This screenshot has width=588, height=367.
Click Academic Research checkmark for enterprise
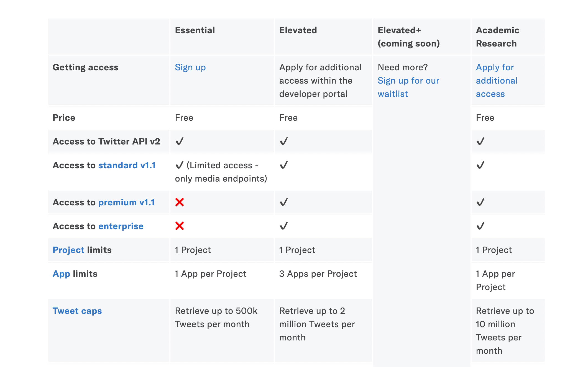[x=480, y=226]
